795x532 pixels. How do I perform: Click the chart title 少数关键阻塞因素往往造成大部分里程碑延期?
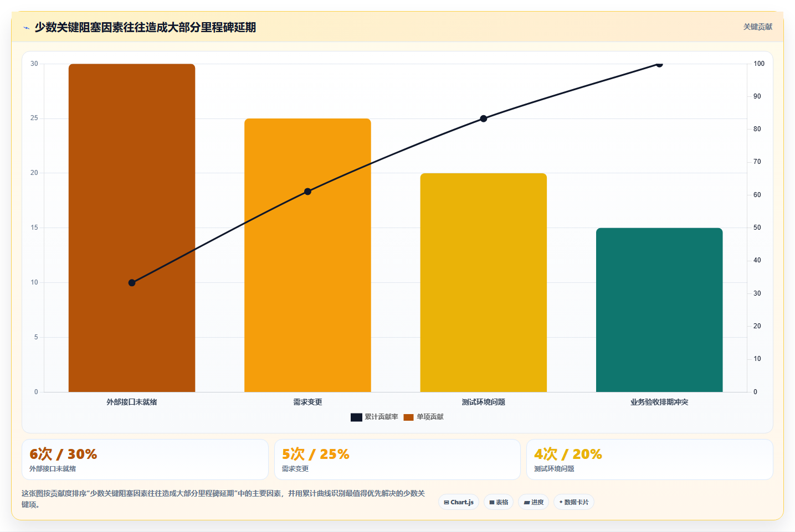[x=145, y=28]
